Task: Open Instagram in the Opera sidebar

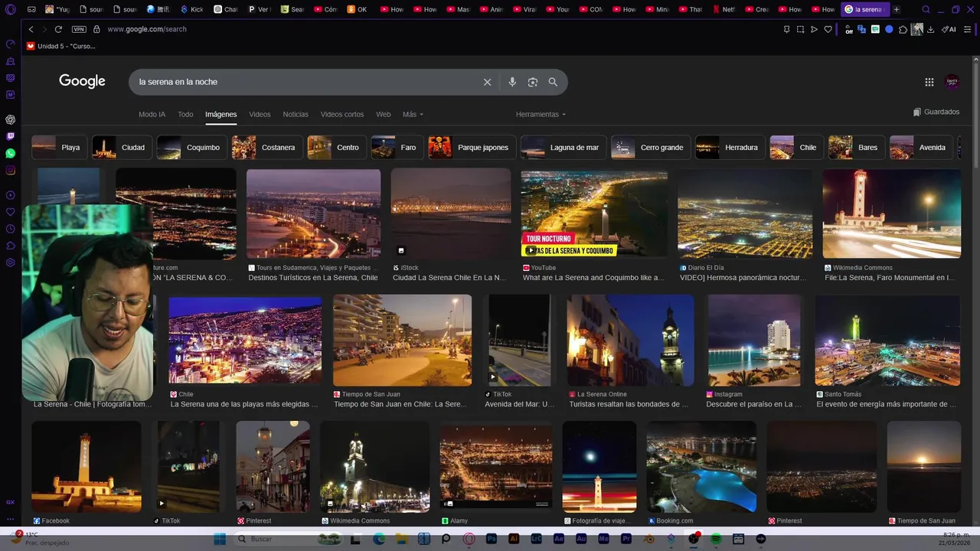Action: click(x=10, y=170)
